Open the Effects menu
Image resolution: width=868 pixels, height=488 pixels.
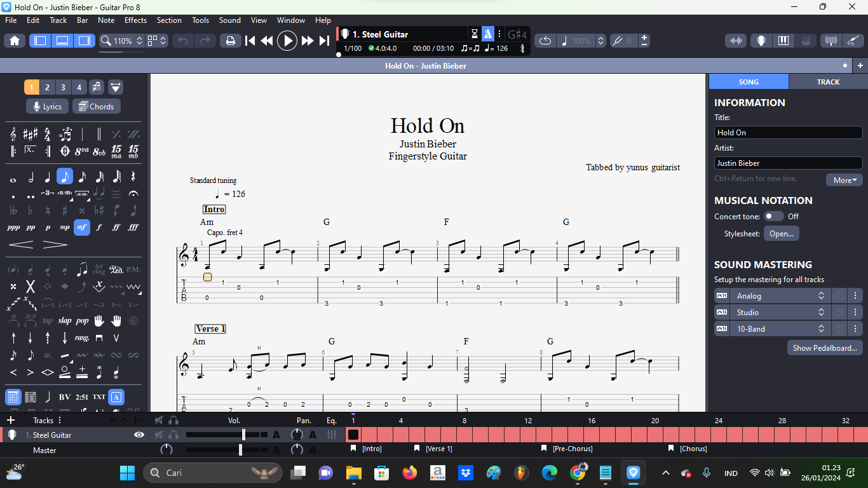[135, 20]
